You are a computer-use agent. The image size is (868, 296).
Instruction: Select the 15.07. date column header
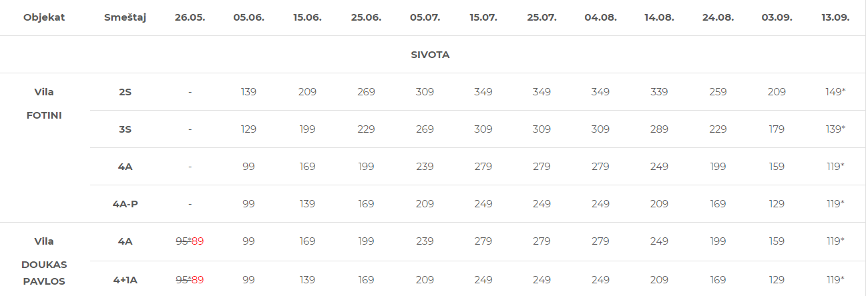[x=483, y=17]
